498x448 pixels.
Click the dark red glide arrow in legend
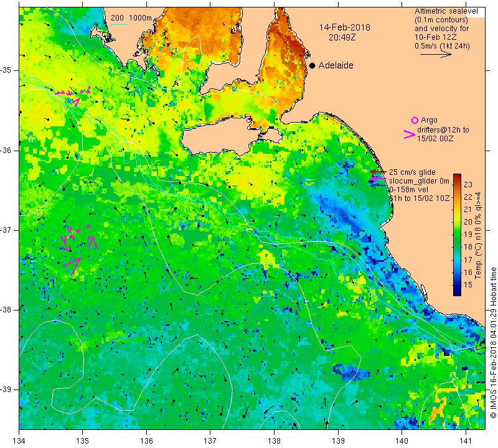[x=378, y=172]
